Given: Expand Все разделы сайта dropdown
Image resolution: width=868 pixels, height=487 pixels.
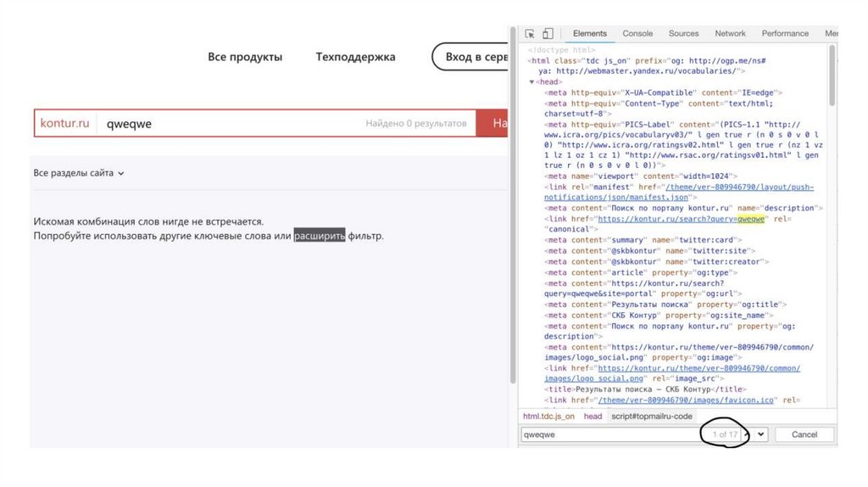Looking at the screenshot, I should point(79,173).
